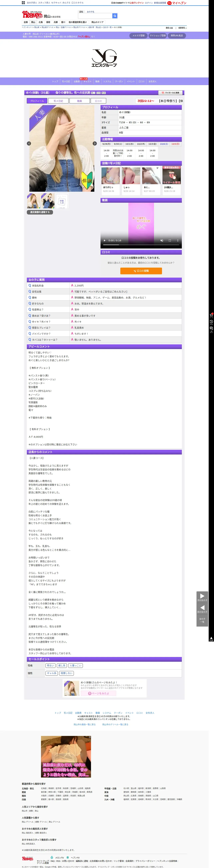This screenshot has height=868, width=214.
Task: Open the メロンTV footer icon link
Action: [57, 858]
